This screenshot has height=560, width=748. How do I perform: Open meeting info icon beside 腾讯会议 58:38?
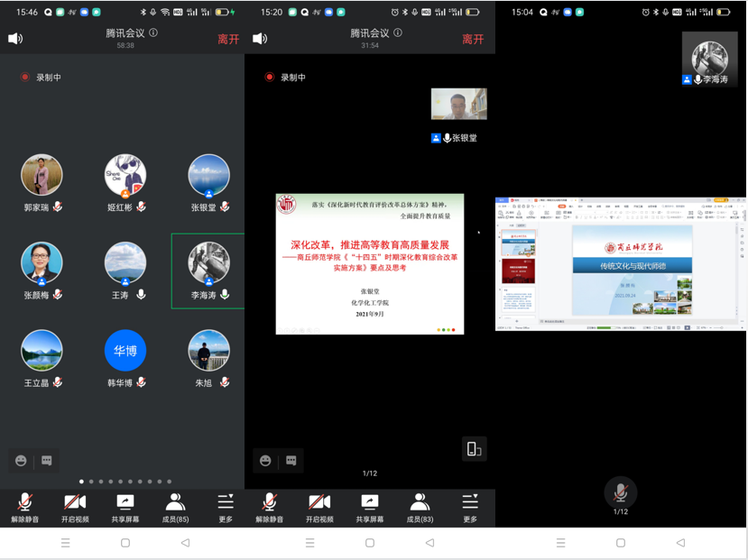click(153, 32)
